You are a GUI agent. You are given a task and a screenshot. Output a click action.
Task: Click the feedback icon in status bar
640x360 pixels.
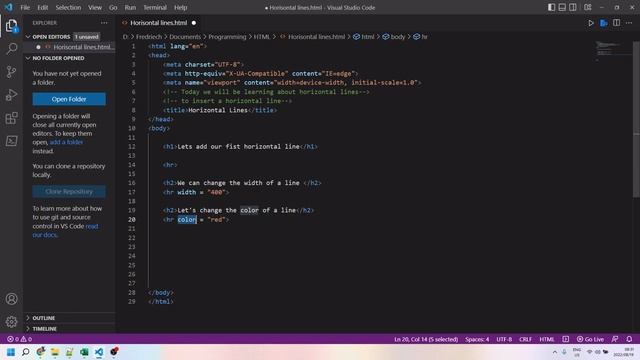click(615, 339)
